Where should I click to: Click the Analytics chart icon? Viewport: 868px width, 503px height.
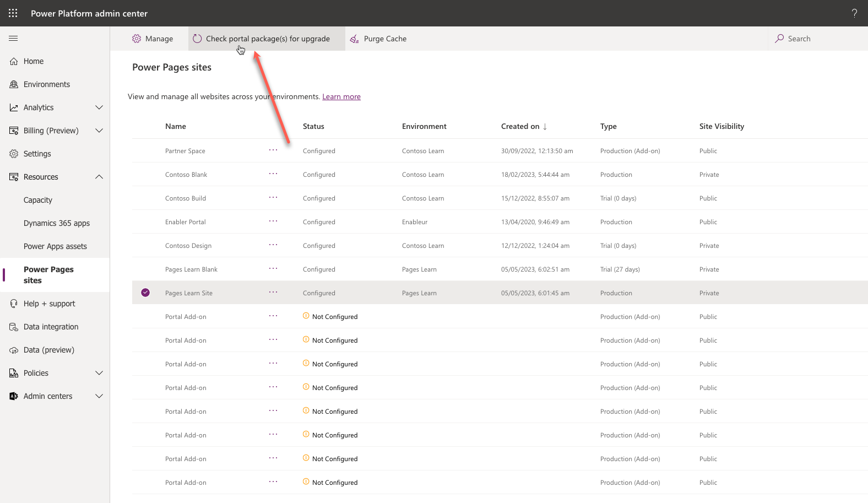tap(14, 107)
